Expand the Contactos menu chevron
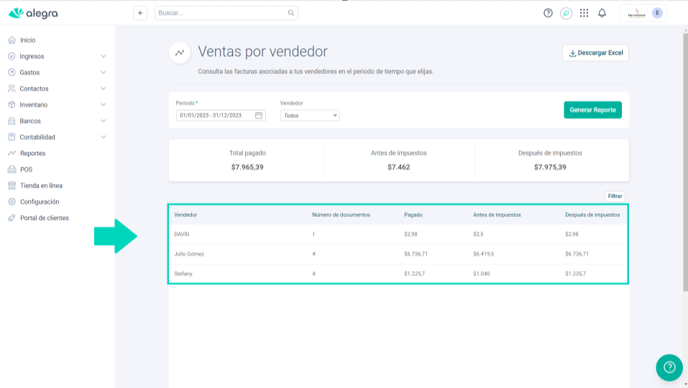 (103, 89)
